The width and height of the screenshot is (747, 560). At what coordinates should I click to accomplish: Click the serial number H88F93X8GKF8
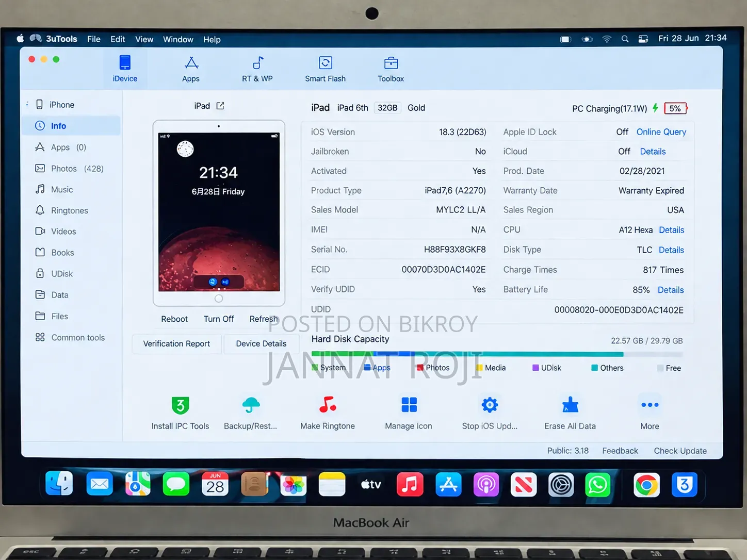coord(454,250)
